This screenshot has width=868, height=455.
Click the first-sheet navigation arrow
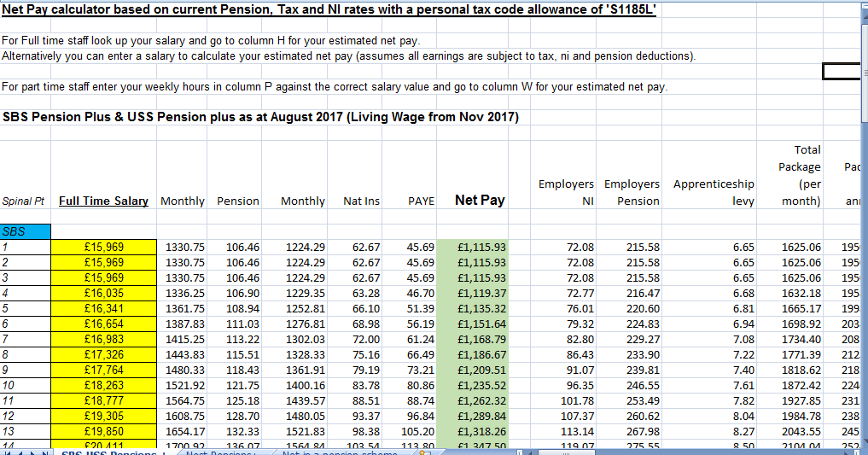8,452
